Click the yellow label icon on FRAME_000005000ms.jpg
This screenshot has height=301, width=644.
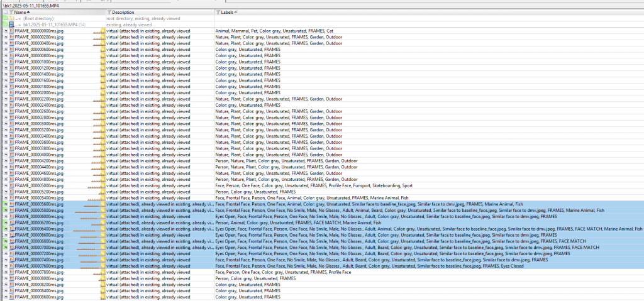click(x=103, y=186)
